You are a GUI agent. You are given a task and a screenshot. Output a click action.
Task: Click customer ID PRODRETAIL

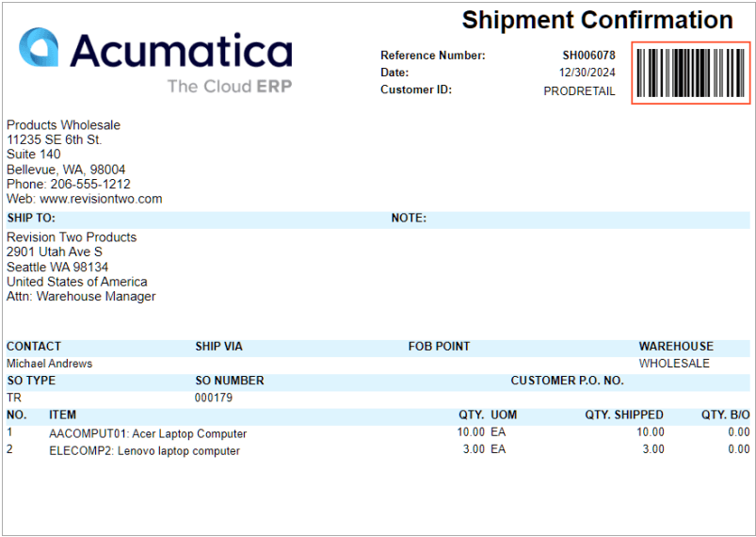click(579, 91)
